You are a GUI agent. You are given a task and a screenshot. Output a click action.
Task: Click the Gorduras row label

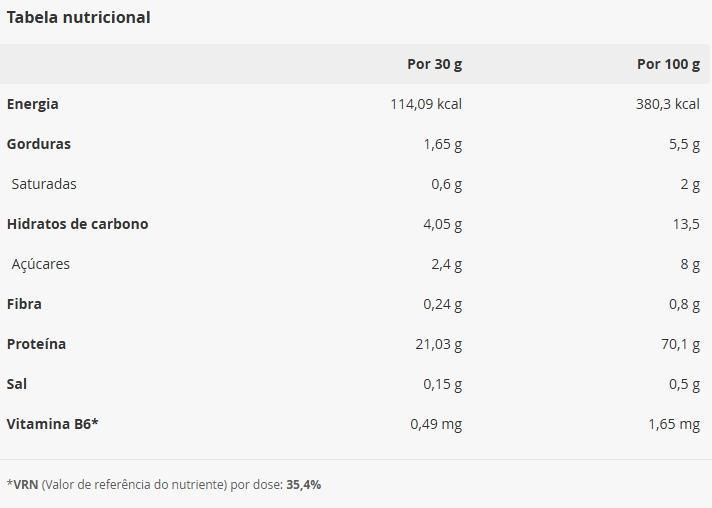[x=39, y=144]
